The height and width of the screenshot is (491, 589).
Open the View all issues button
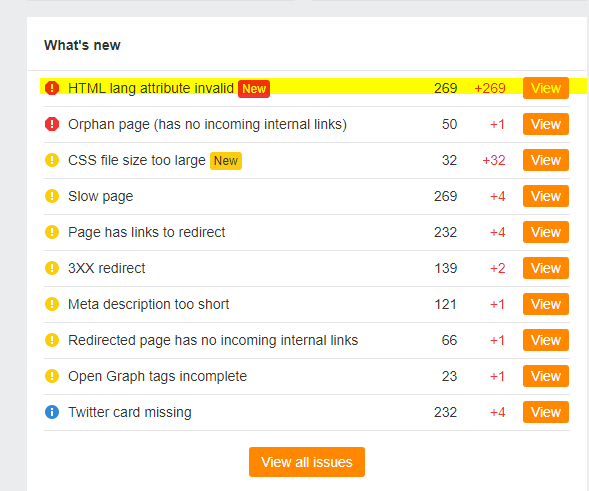click(x=307, y=462)
